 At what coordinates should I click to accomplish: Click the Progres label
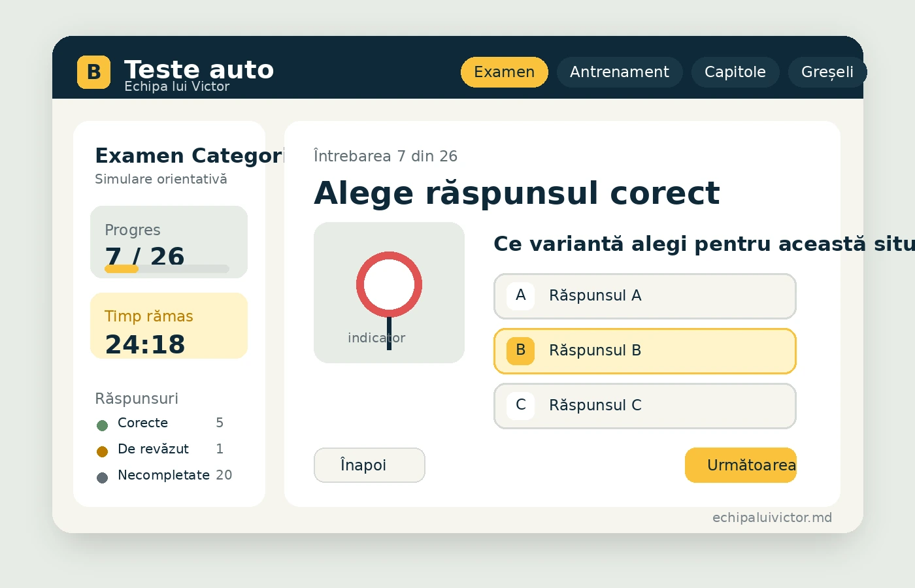tap(133, 230)
